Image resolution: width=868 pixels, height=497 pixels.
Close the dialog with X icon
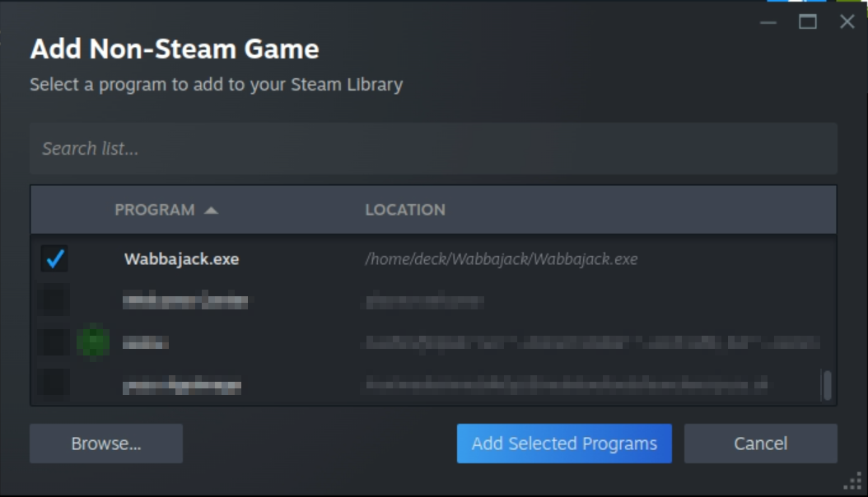point(847,22)
